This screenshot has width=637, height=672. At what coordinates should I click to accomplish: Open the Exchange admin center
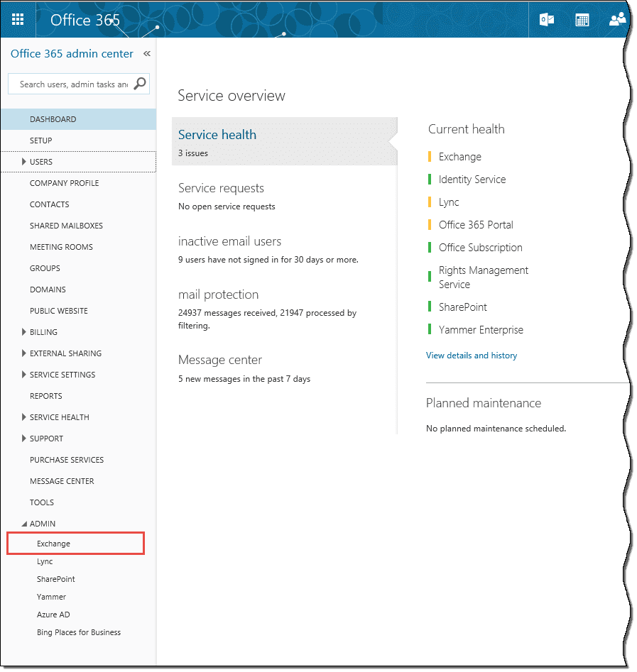pos(53,543)
